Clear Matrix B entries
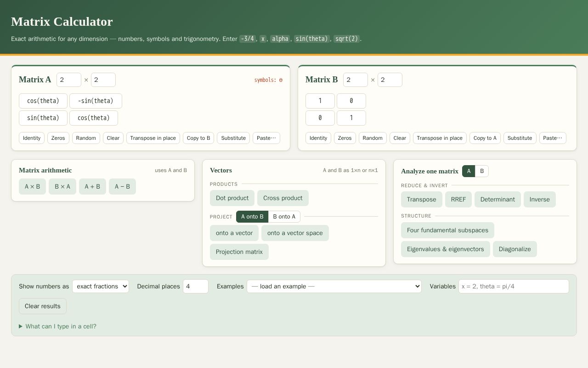This screenshot has width=588, height=368. pos(400,138)
